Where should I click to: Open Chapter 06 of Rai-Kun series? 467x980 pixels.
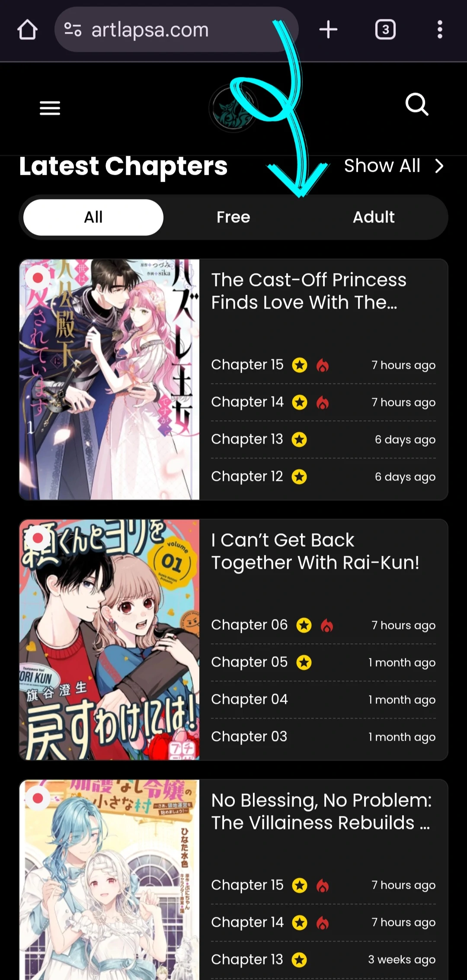(249, 625)
